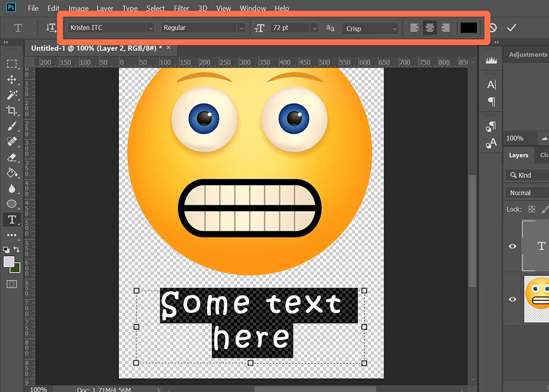Open the Crisp anti-aliasing dropdown
This screenshot has height=392, width=549.
pyautogui.click(x=370, y=29)
